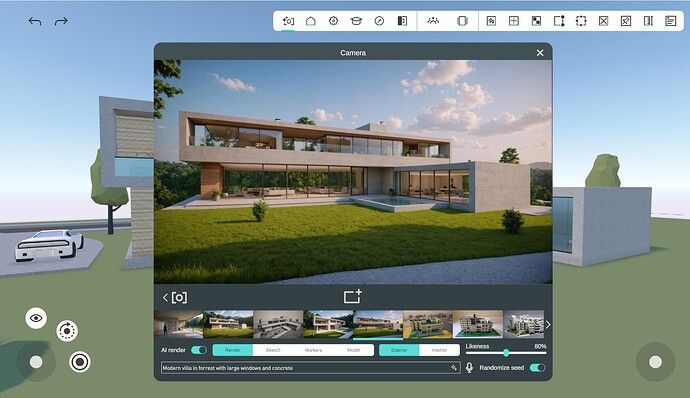Screen dimensions: 690x398
Task: Choose the Exterior option
Action: (x=399, y=350)
